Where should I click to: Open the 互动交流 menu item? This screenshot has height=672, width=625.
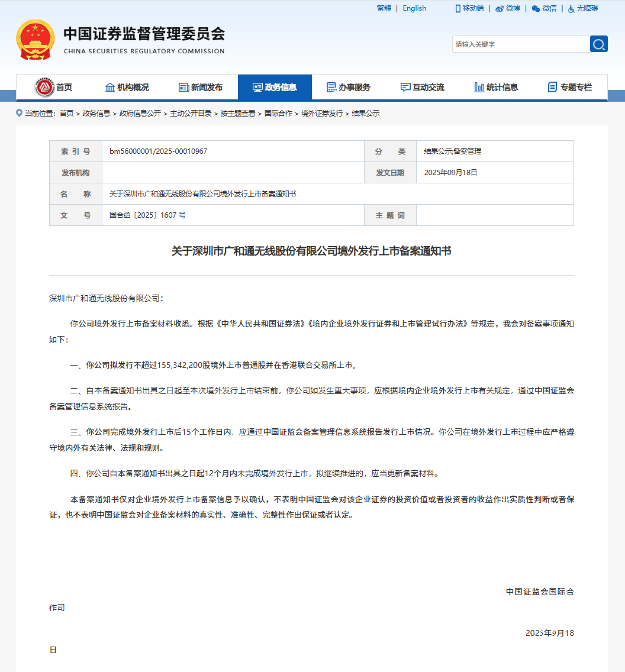coord(422,88)
